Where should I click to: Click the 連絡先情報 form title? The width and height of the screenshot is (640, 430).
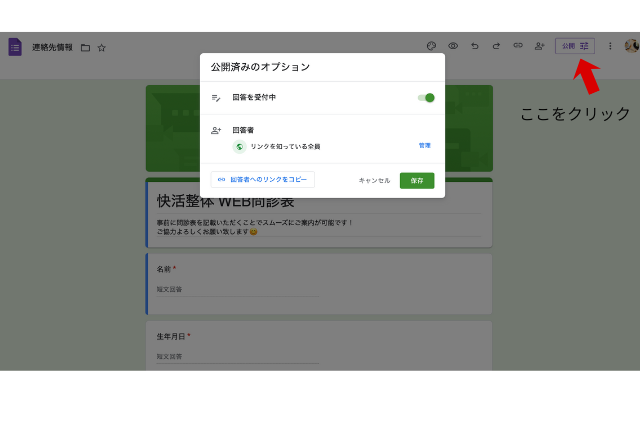52,47
